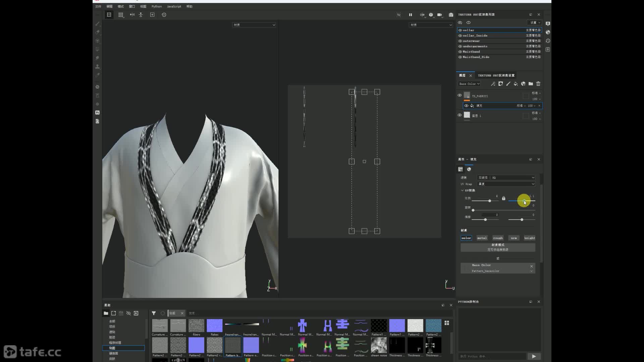This screenshot has width=644, height=362.
Task: Hide the TD_FABRIC1 layer
Action: pyautogui.click(x=460, y=95)
